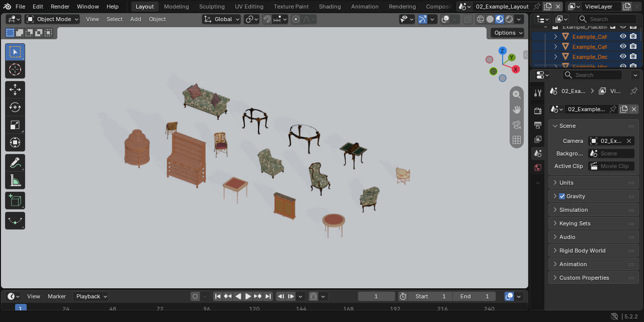644x322 pixels.
Task: Click the blue Z axis gizmo
Action: tap(502, 50)
